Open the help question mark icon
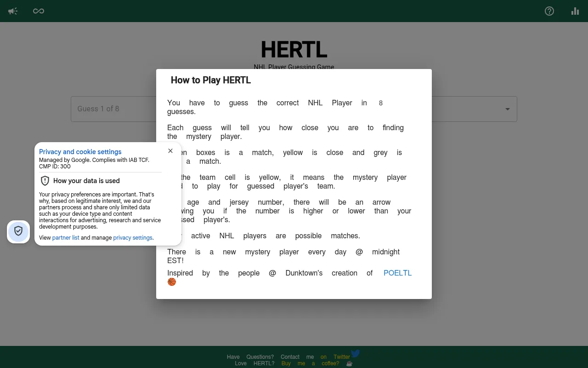Viewport: 588px width, 368px height. click(549, 11)
